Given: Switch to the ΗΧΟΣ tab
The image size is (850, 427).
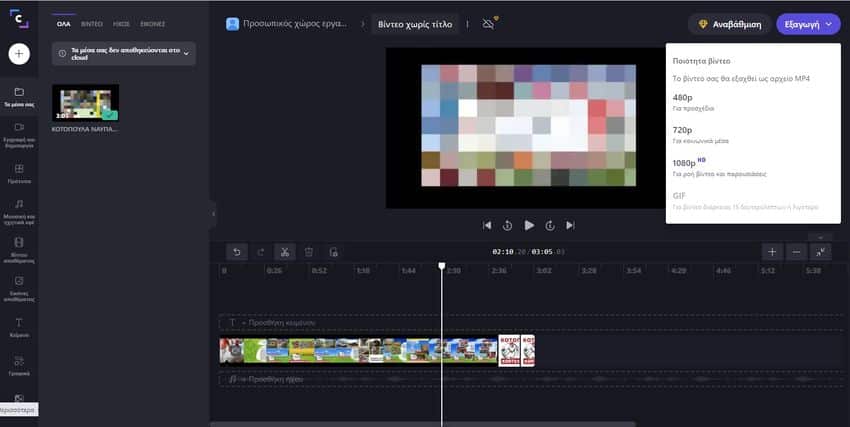Looking at the screenshot, I should [x=121, y=24].
